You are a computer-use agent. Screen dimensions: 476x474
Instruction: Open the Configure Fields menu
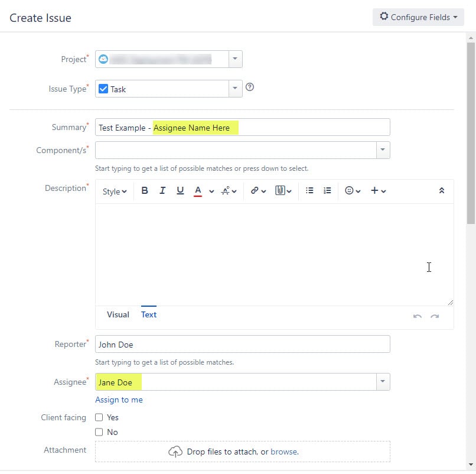[x=418, y=17]
